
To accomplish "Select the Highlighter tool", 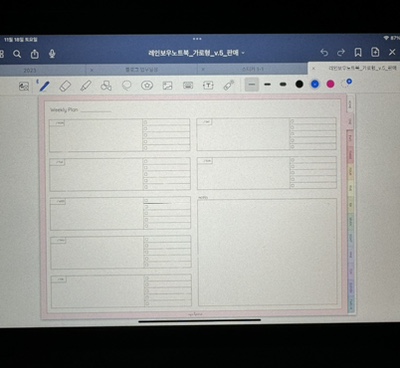I will coord(86,86).
